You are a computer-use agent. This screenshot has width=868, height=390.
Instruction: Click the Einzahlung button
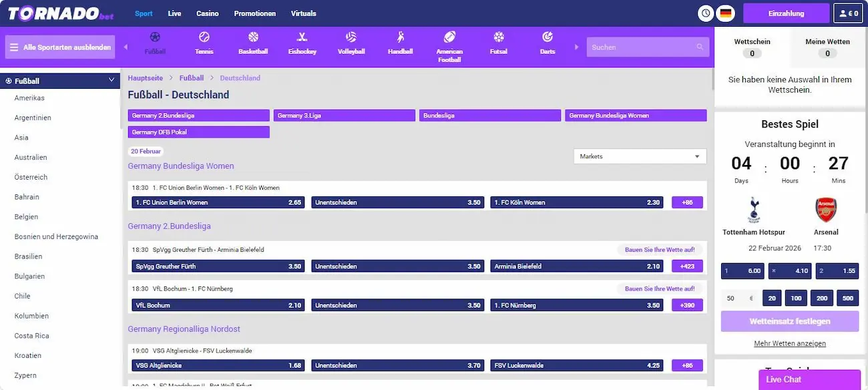786,13
